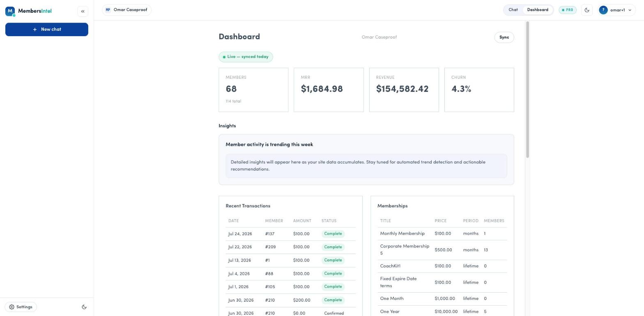Switch to the Chat tab
This screenshot has height=316, width=644.
513,10
